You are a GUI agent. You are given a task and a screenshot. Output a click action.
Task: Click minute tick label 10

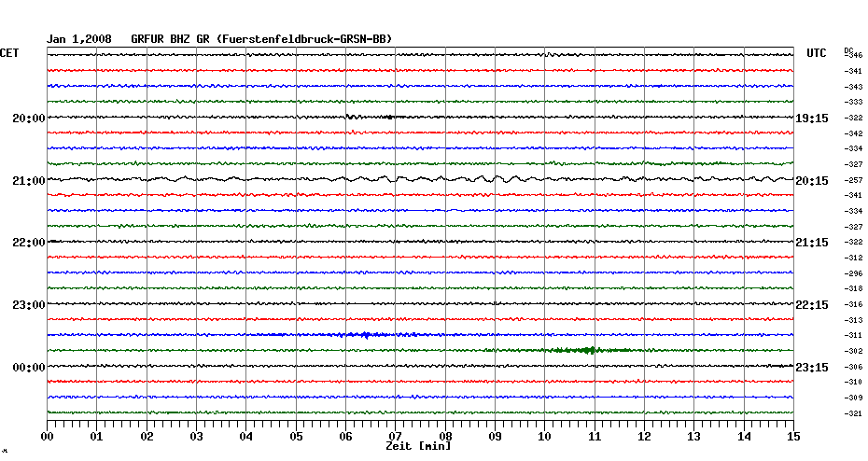(545, 437)
